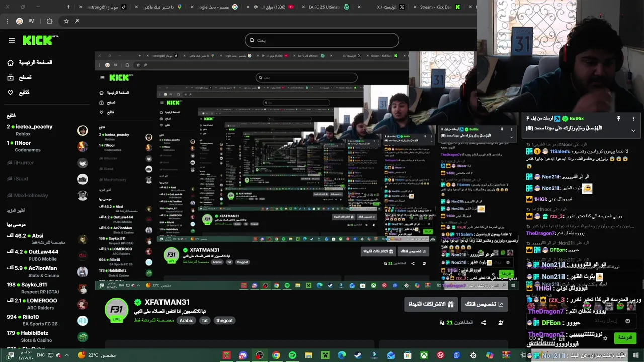
Task: Click the green chat send button
Action: click(x=625, y=338)
